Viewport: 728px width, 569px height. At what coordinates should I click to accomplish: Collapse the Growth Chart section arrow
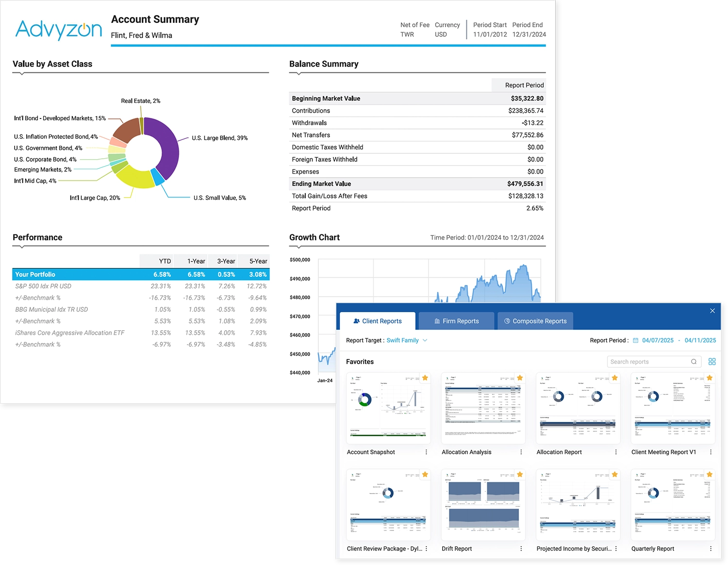coord(298,247)
